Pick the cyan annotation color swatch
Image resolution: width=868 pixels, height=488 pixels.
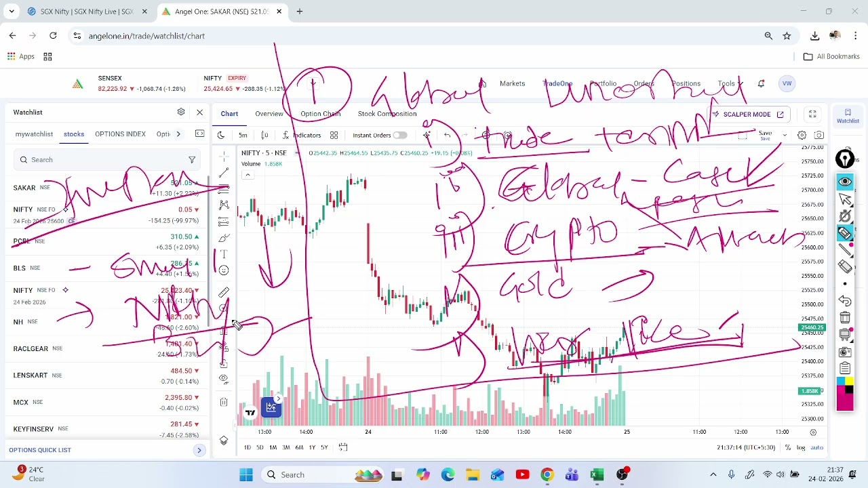click(841, 382)
